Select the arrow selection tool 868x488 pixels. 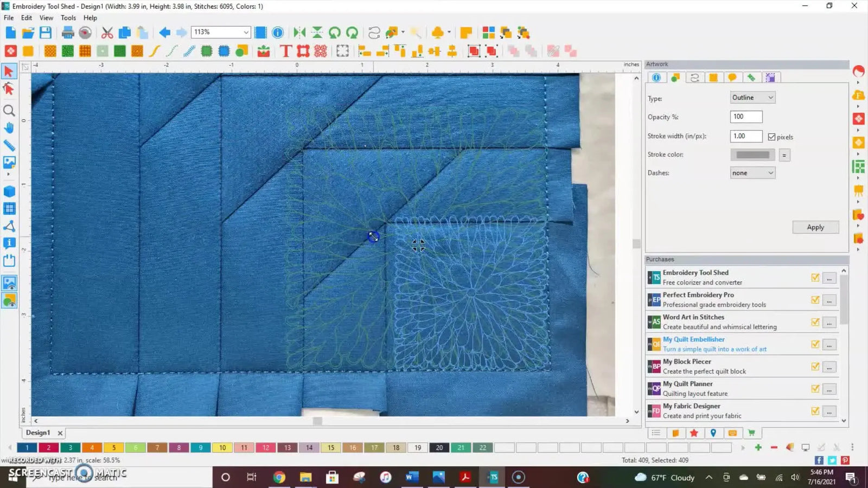click(x=8, y=71)
